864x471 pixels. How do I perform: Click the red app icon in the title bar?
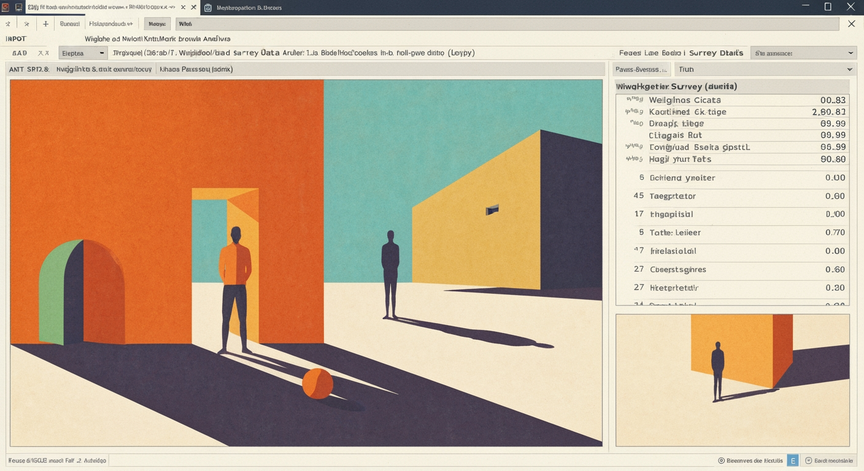[x=6, y=7]
